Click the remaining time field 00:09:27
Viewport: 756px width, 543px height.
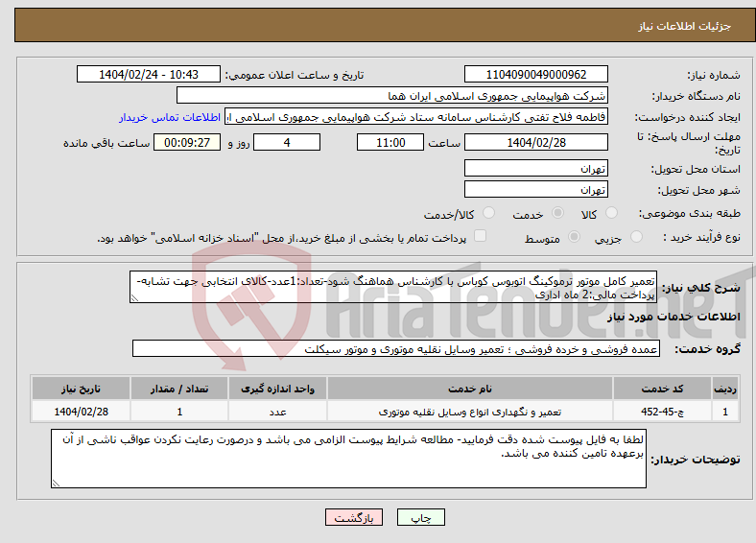click(187, 142)
